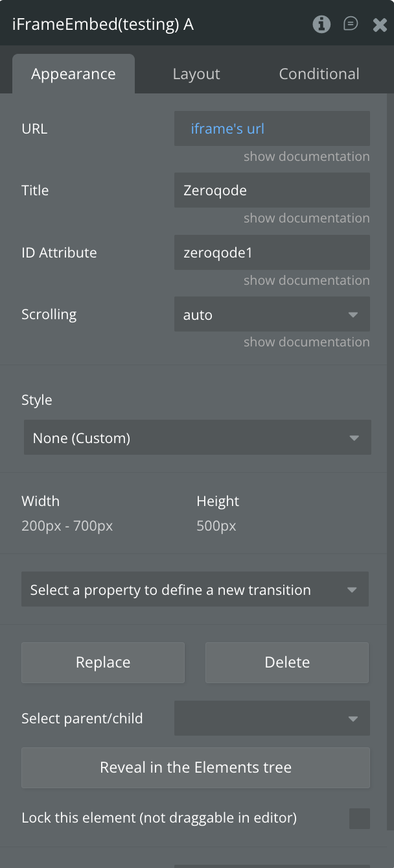Show documentation for Scrolling option
The image size is (394, 868).
[x=307, y=342]
